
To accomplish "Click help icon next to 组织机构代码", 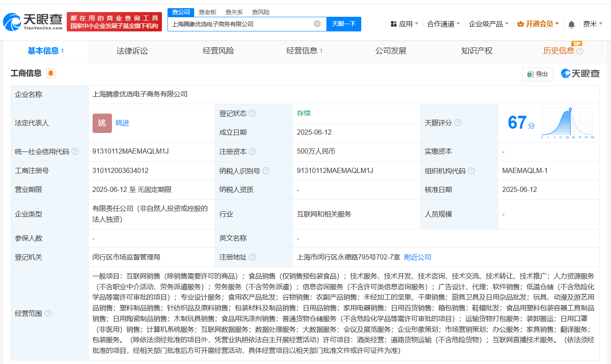I will point(471,171).
